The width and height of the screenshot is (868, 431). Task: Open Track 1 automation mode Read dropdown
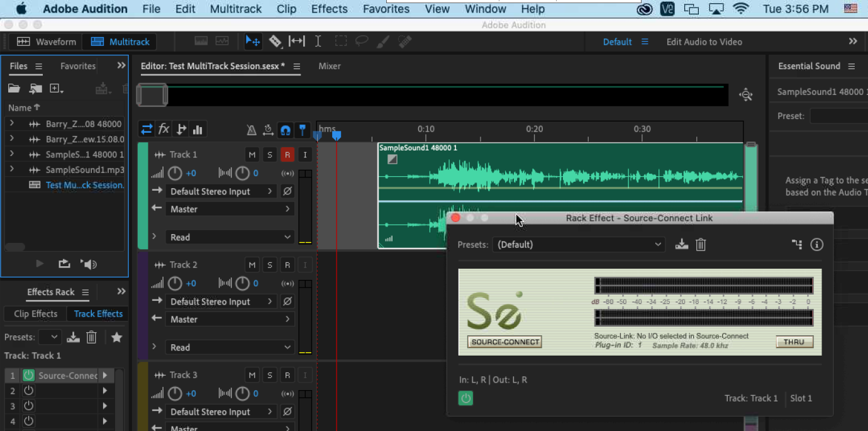(230, 237)
